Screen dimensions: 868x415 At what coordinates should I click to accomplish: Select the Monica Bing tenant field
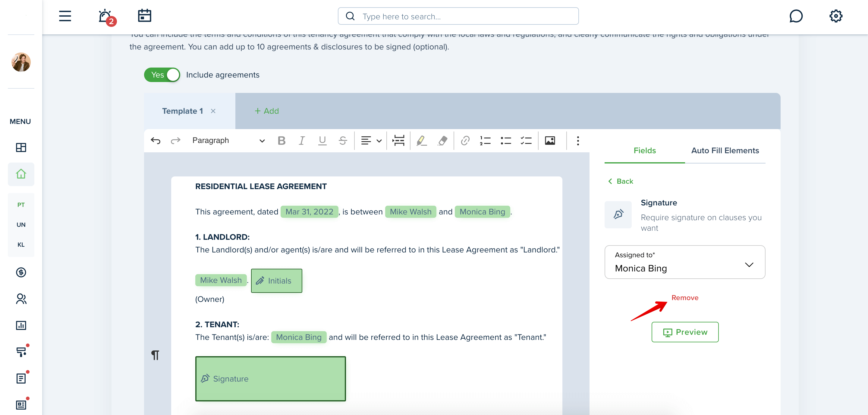(299, 337)
